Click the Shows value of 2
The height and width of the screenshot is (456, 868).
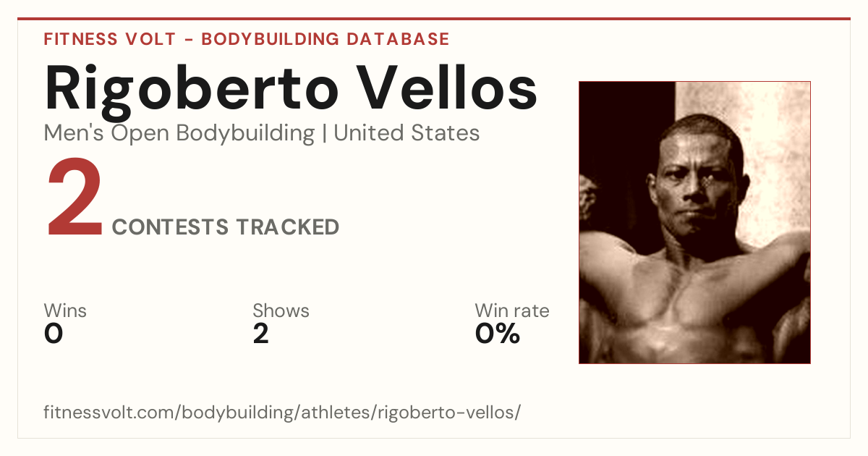click(260, 334)
